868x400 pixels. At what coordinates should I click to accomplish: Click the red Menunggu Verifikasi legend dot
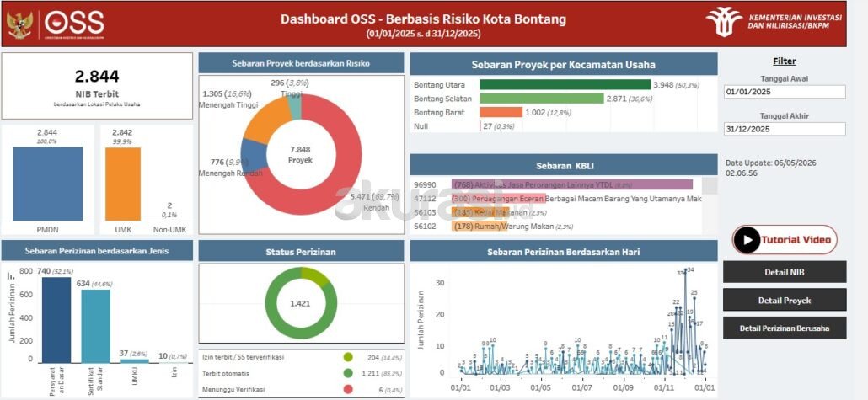click(x=348, y=390)
